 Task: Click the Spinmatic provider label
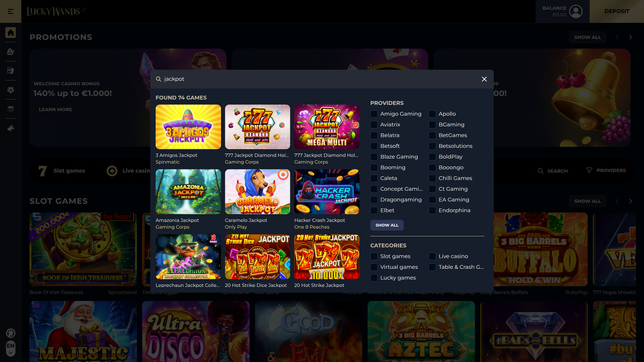167,162
